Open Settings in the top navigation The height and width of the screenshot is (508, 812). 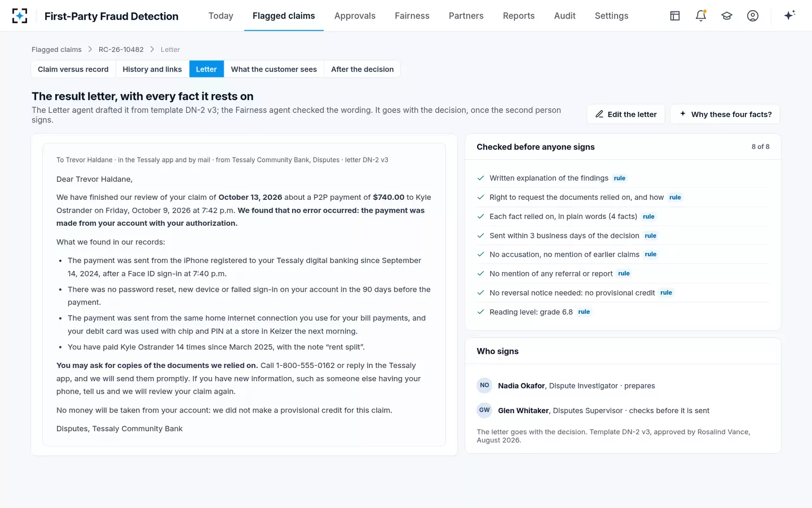611,16
